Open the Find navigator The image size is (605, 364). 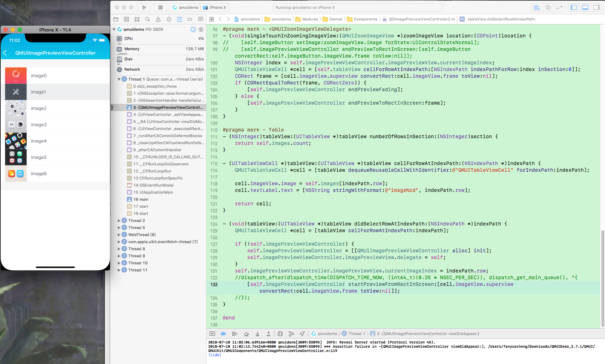(147, 19)
